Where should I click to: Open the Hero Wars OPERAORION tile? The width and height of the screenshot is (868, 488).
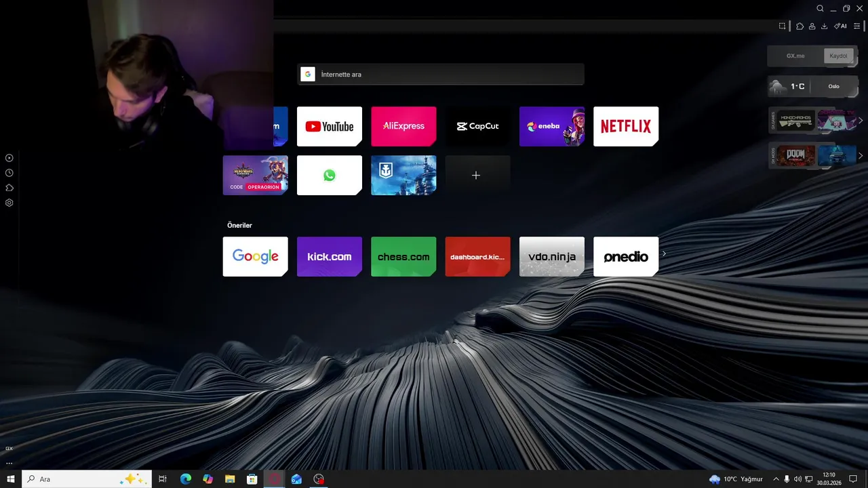(255, 175)
